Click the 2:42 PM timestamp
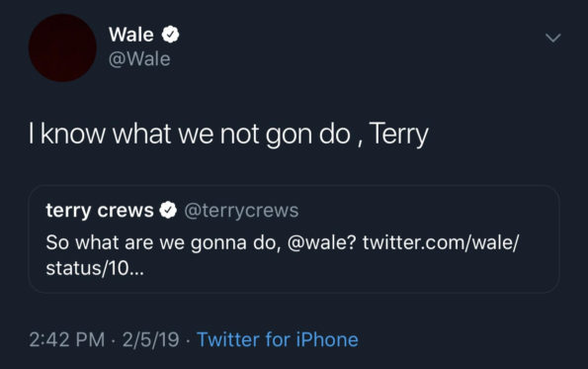 click(67, 339)
